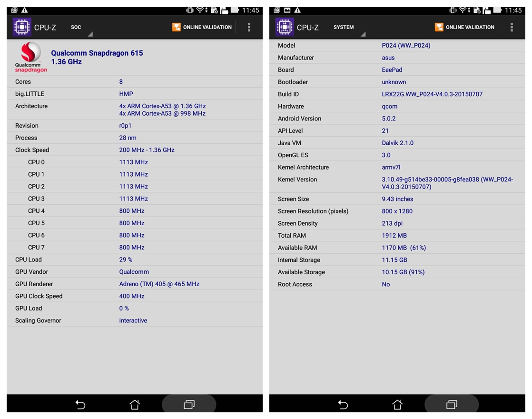Tap picture notification icon on SYSTEM screen
This screenshot has height=419, width=532.
pos(287,10)
